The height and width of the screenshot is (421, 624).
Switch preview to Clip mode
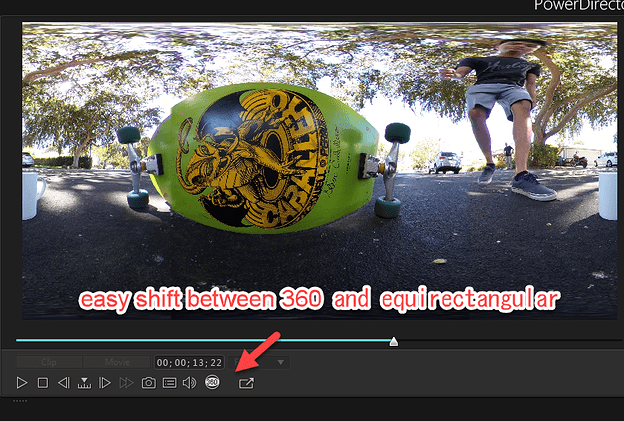pyautogui.click(x=49, y=362)
